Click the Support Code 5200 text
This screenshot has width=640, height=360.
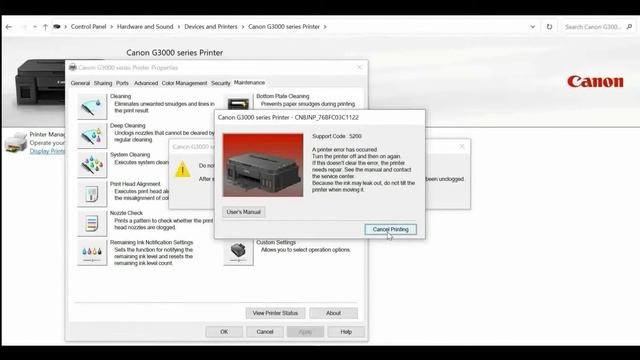point(337,136)
